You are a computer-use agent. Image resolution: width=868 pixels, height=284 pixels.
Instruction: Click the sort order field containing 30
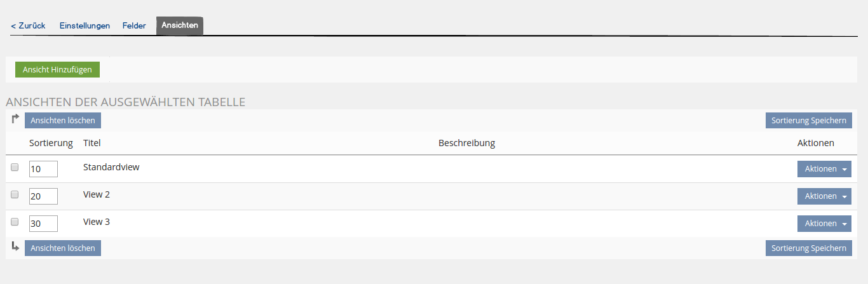click(43, 224)
